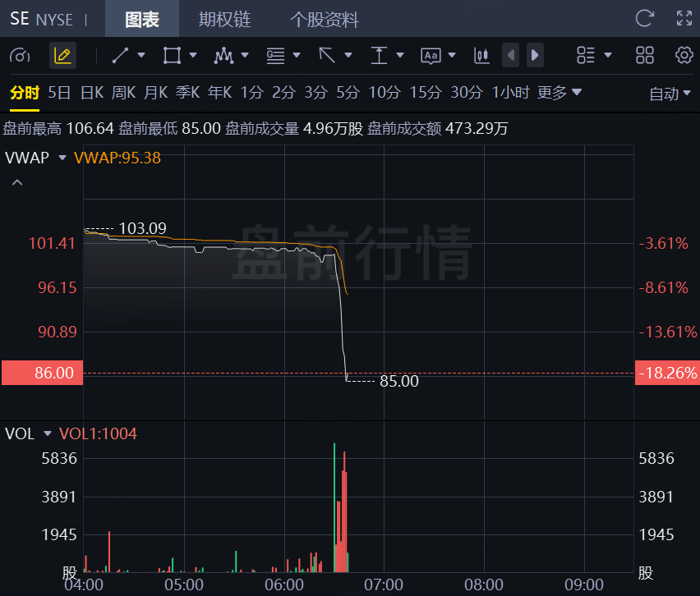The image size is (700, 596).
Task: Enter fullscreen chart mode
Action: click(x=684, y=18)
